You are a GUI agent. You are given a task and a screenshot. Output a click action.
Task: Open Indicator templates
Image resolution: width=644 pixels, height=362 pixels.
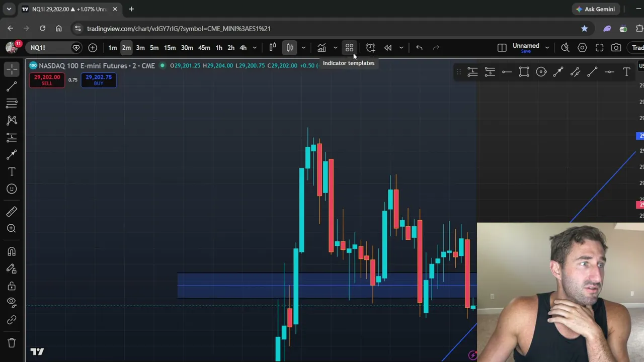(x=349, y=48)
